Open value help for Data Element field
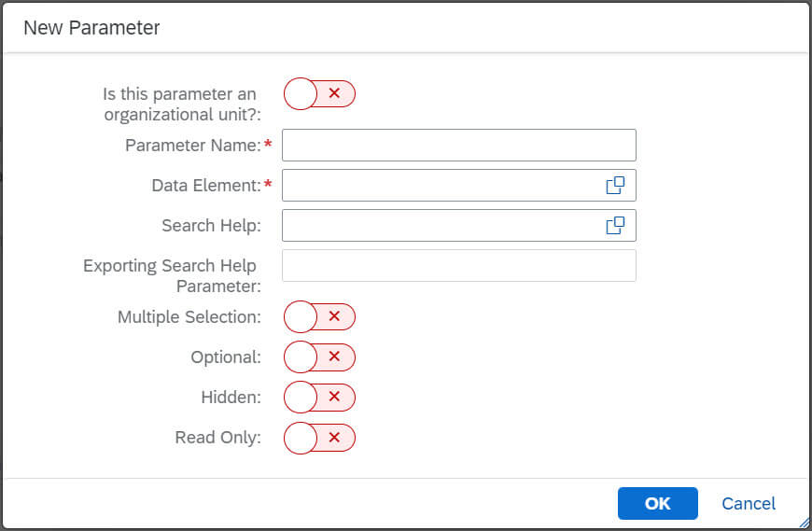The image size is (812, 531). [x=615, y=186]
